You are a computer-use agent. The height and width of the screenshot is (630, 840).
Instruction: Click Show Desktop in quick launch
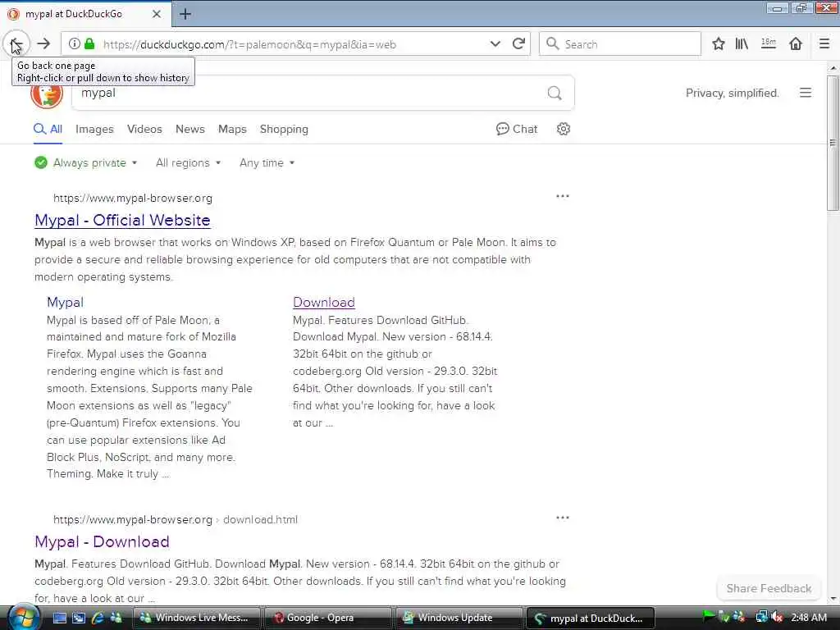tap(59, 618)
